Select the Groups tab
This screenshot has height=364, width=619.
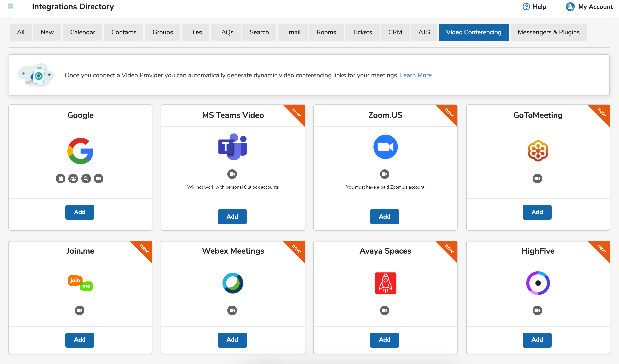click(163, 32)
